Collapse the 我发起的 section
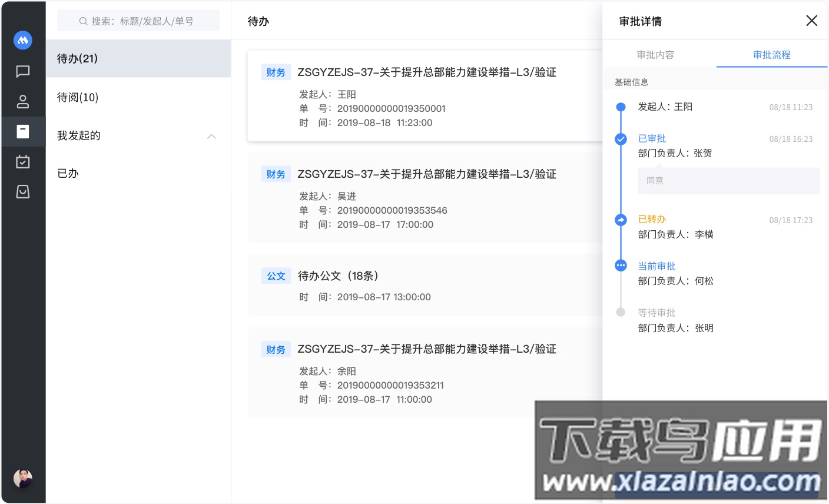Viewport: 829px width, 504px height. pyautogui.click(x=211, y=136)
